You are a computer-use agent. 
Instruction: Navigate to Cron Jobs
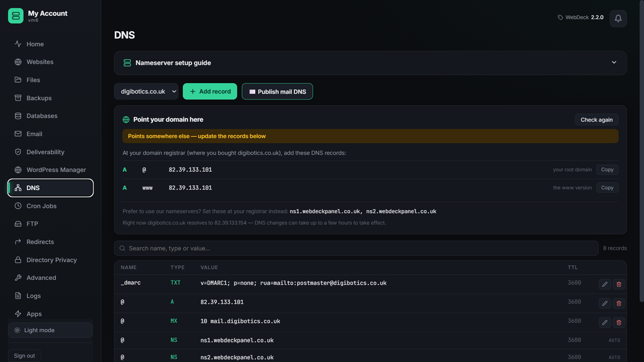tap(50, 206)
